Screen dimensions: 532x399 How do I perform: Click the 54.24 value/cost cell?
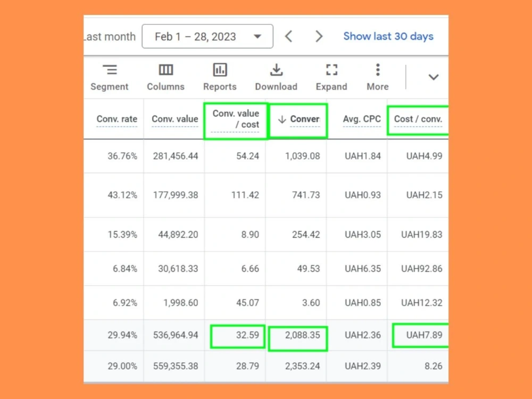[248, 156]
